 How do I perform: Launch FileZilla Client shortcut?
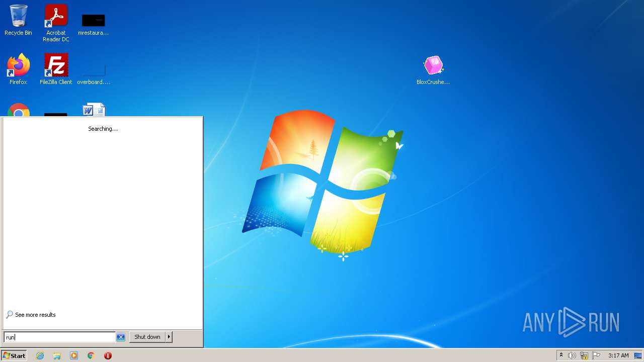click(56, 69)
